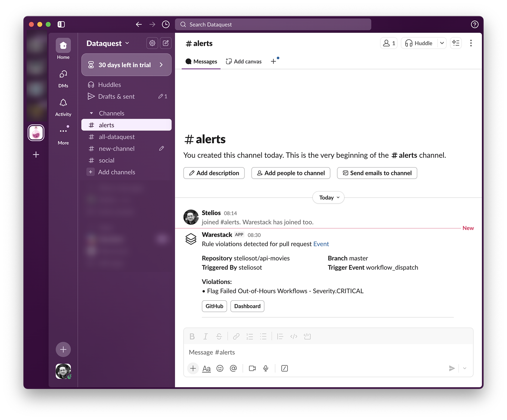Switch to the Messages tab
Image resolution: width=507 pixels, height=420 pixels.
201,61
